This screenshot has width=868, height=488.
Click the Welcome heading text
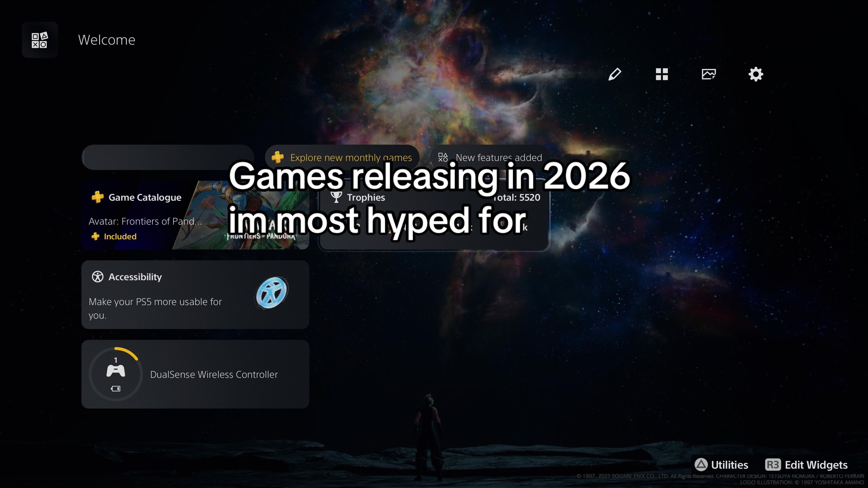[107, 40]
